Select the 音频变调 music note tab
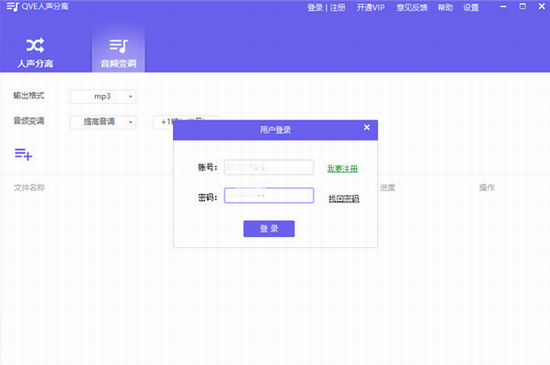This screenshot has height=365, width=550. pyautogui.click(x=118, y=52)
